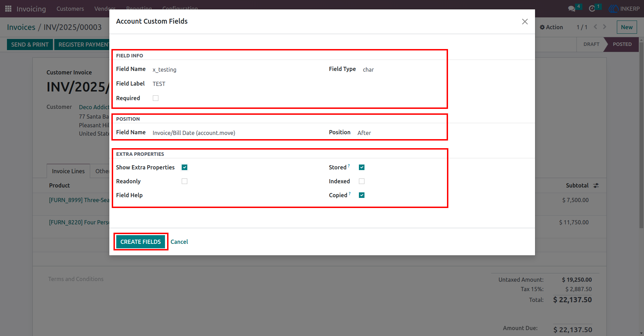Screen dimensions: 644x336
Task: Open the FURN_8220 Four Person product line
Action: (79, 222)
